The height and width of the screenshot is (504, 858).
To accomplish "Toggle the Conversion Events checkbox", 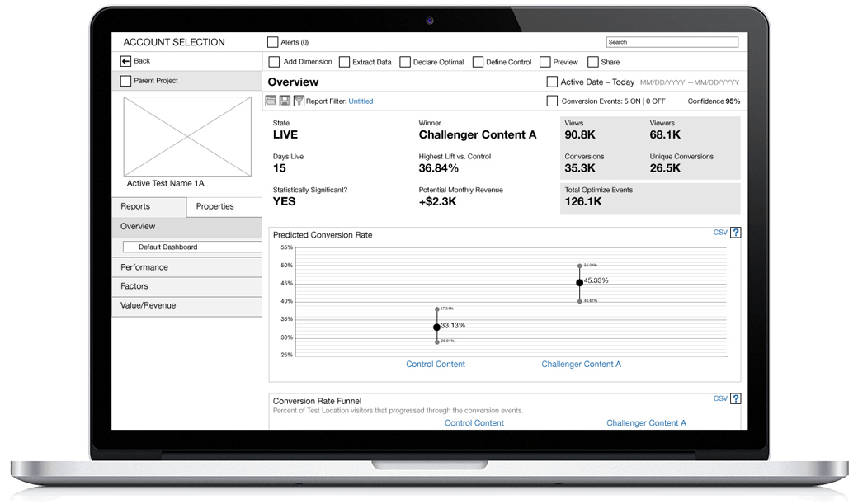I will (x=552, y=101).
